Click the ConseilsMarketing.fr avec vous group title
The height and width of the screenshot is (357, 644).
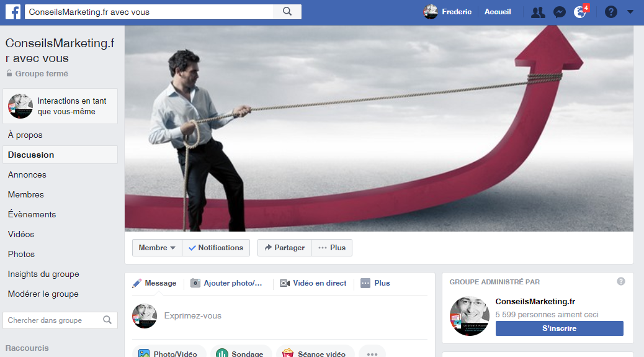tap(60, 50)
